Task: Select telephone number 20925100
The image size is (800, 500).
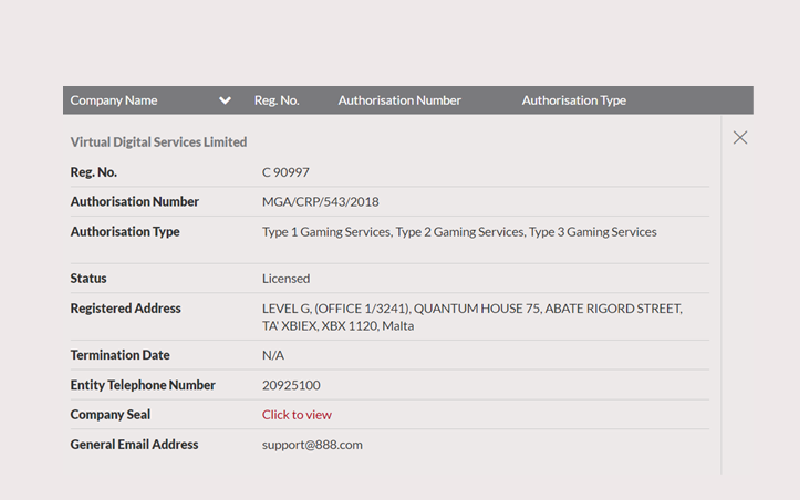Action: coord(291,385)
